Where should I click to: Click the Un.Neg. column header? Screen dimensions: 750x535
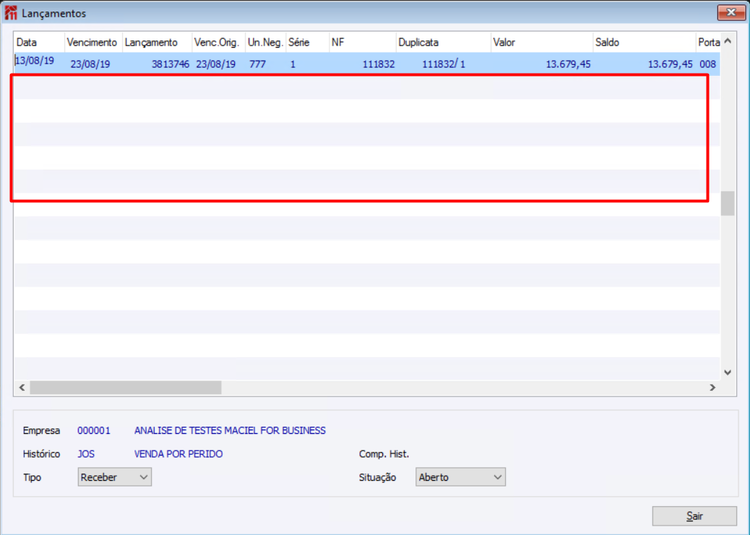[x=265, y=43]
